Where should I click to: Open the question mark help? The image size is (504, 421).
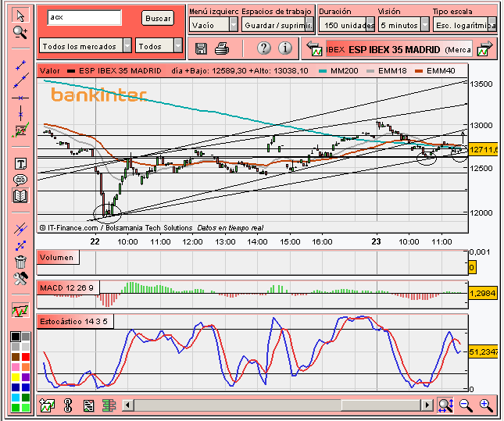click(x=264, y=48)
